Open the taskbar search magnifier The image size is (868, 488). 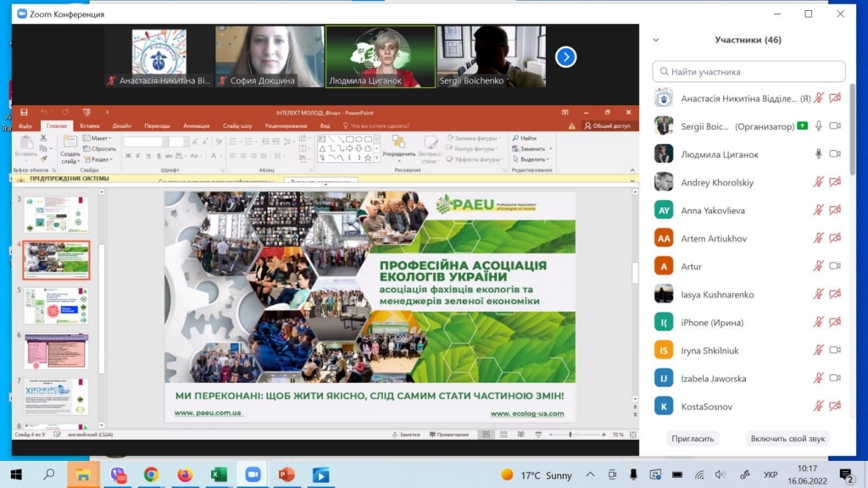point(49,474)
